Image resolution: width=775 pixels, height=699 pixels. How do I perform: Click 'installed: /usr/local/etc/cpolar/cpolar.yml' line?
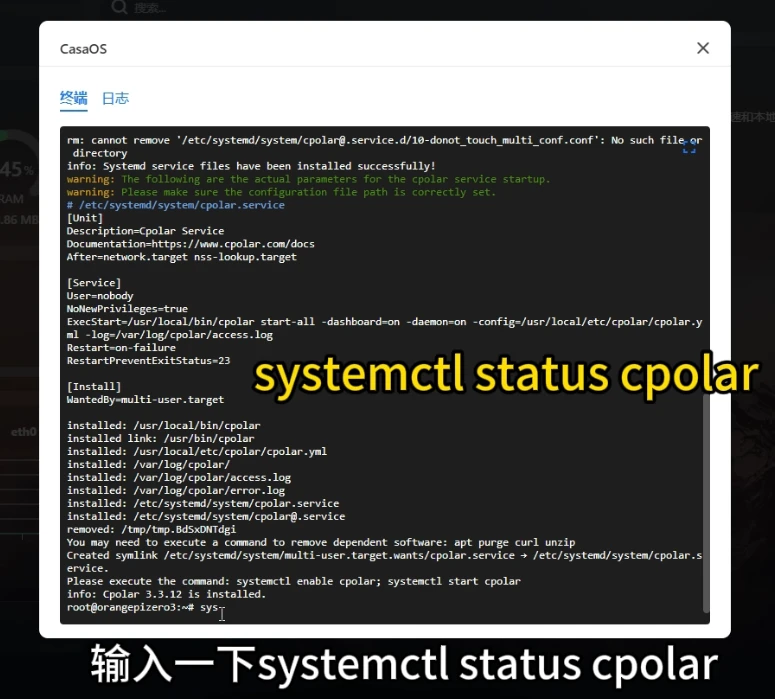tap(197, 451)
